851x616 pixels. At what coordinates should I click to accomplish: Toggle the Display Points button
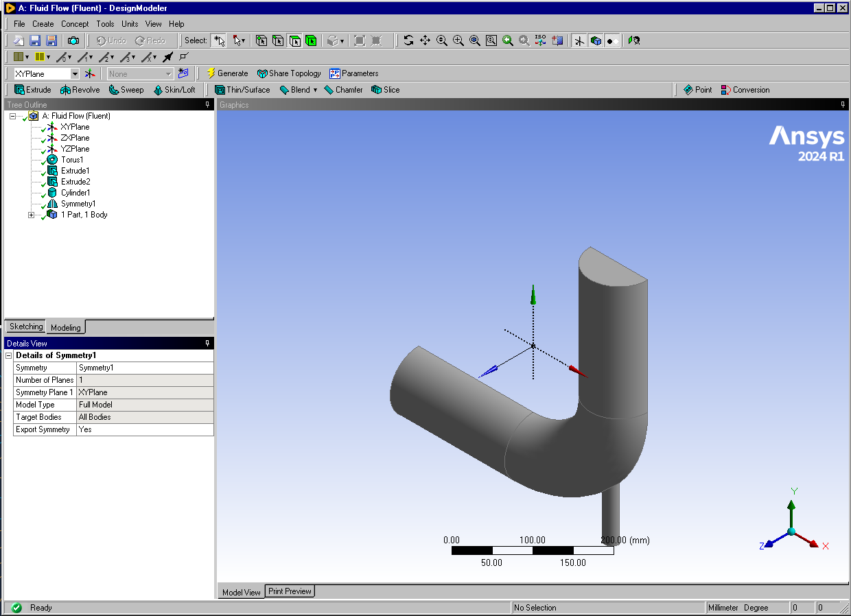pos(611,40)
